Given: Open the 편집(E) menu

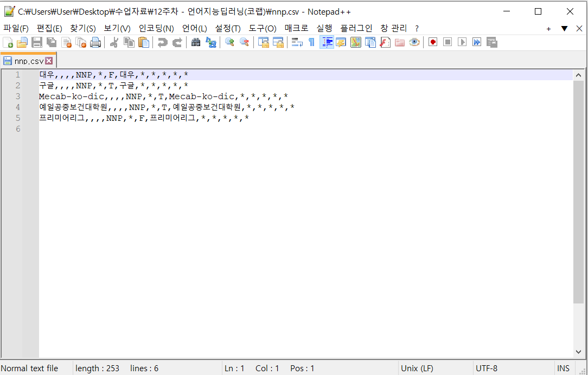Looking at the screenshot, I should click(x=49, y=29).
